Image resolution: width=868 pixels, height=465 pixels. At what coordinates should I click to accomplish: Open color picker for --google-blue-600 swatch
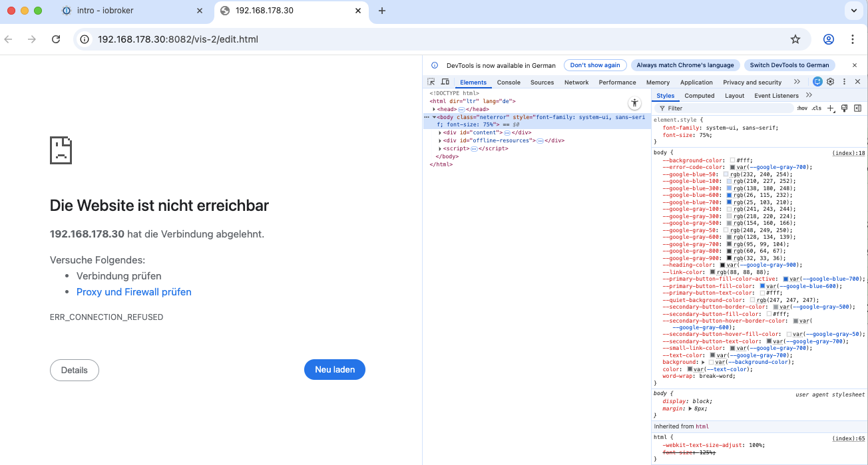(x=730, y=194)
